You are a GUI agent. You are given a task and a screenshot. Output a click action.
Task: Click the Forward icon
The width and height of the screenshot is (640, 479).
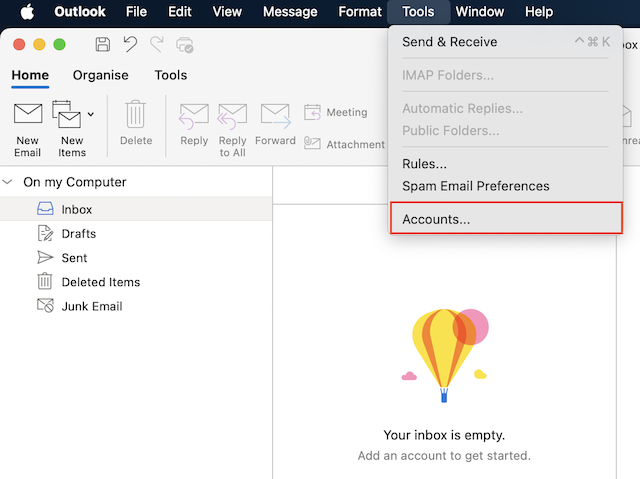(x=276, y=115)
